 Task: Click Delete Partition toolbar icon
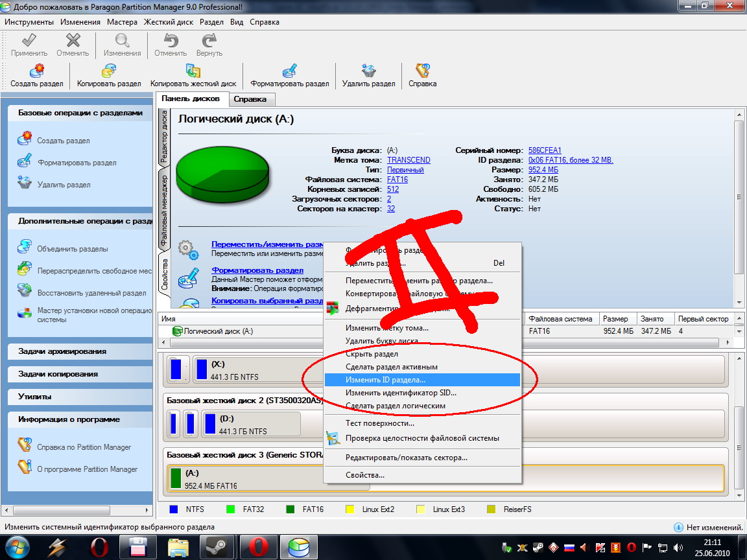368,71
